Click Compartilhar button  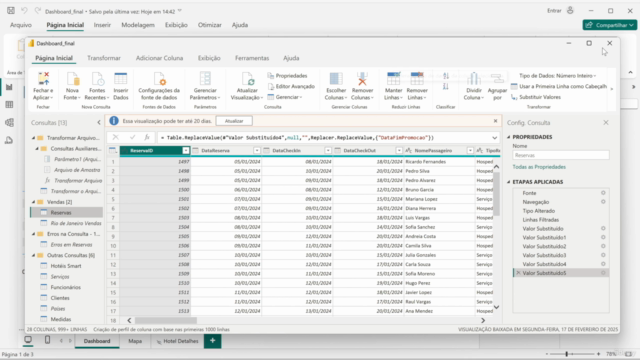[x=609, y=25]
